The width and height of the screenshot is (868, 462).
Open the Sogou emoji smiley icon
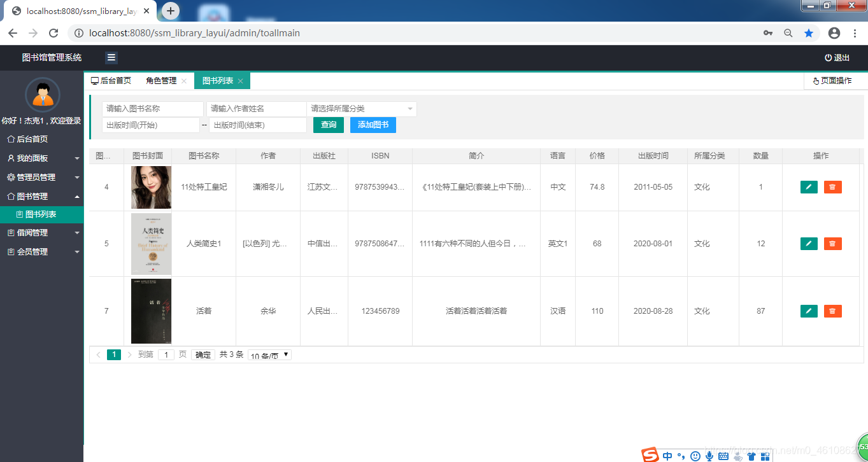(x=695, y=456)
